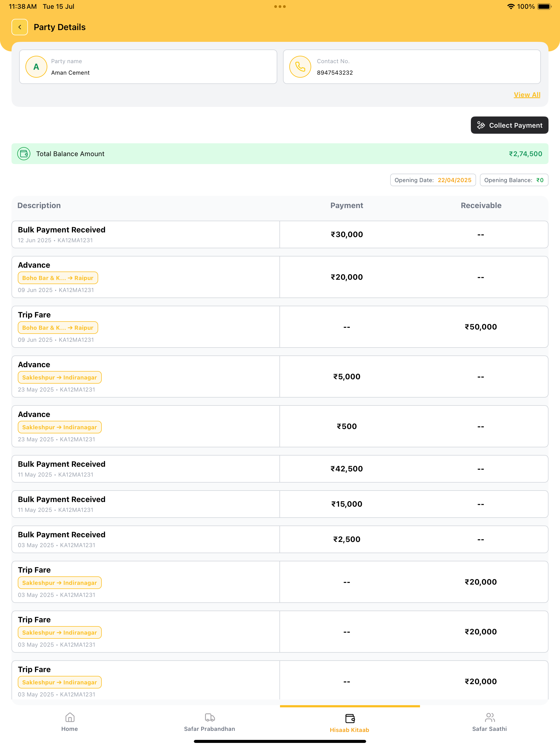The width and height of the screenshot is (560, 747).
Task: Click the Description column header
Action: pyautogui.click(x=39, y=206)
